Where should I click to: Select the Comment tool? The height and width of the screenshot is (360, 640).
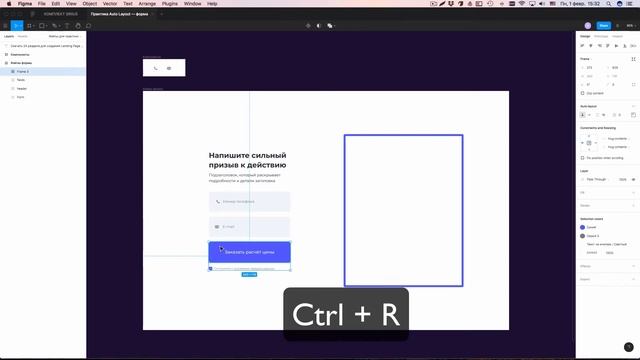pyautogui.click(x=89, y=26)
